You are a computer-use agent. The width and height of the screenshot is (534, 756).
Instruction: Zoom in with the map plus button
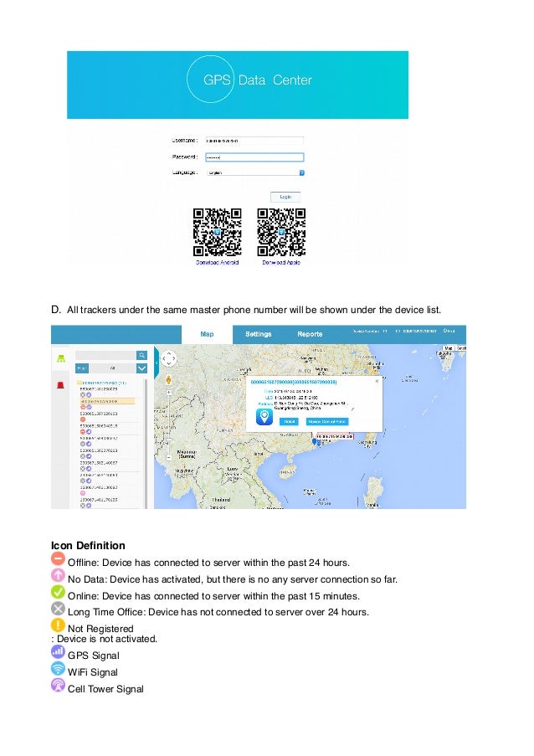tap(169, 393)
